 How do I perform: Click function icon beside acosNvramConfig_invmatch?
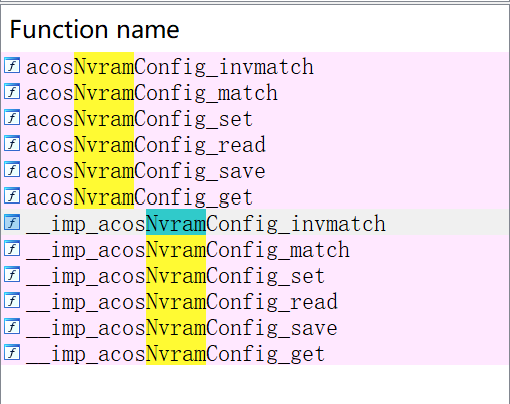point(12,66)
